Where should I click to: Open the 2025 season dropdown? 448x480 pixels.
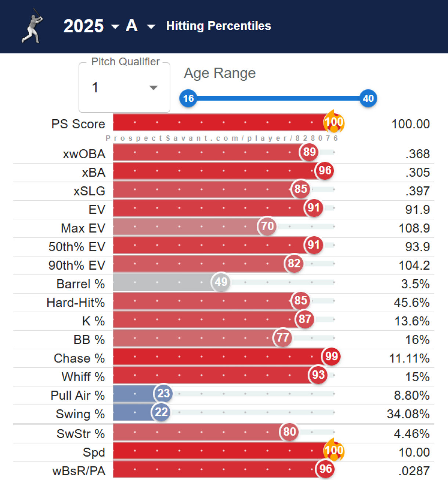(91, 26)
